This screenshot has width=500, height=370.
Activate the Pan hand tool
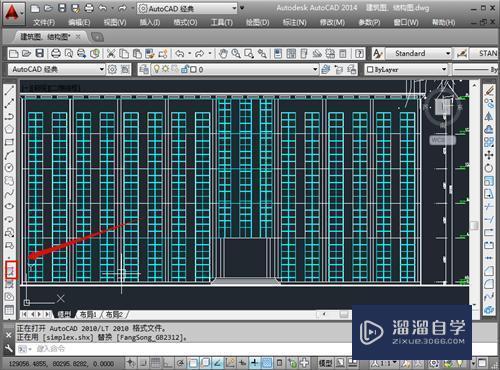point(223,53)
